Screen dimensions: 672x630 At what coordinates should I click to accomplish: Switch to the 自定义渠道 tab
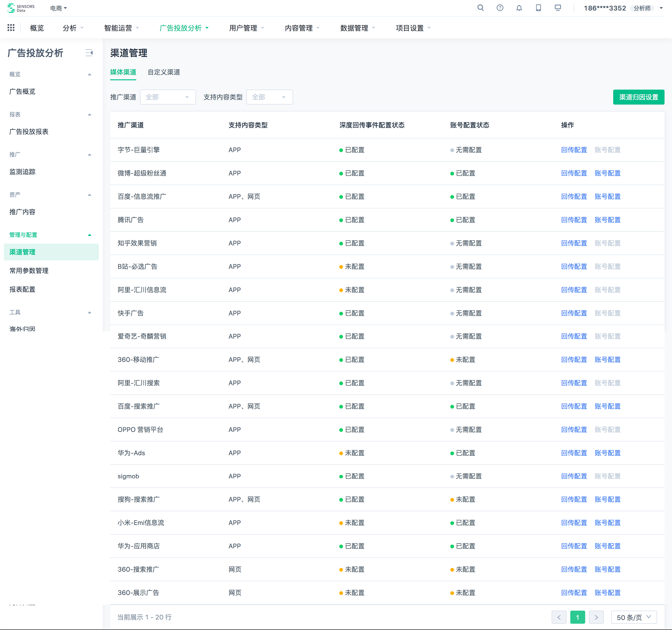(x=164, y=72)
